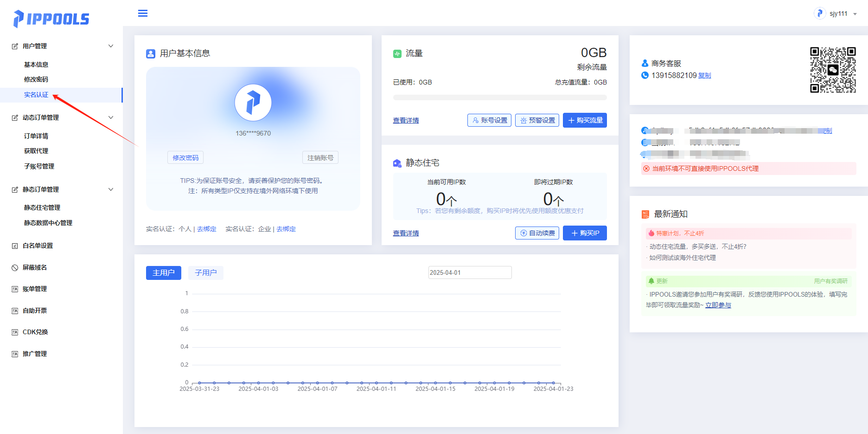868x434 pixels.
Task: Click the 用户管理 edit icon in sidebar
Action: pos(14,45)
